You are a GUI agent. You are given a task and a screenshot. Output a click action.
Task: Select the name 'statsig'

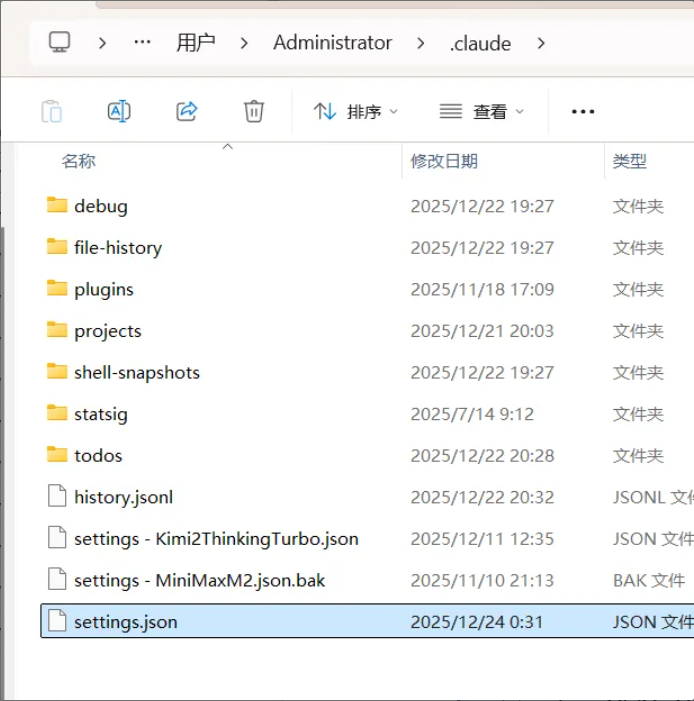[101, 414]
